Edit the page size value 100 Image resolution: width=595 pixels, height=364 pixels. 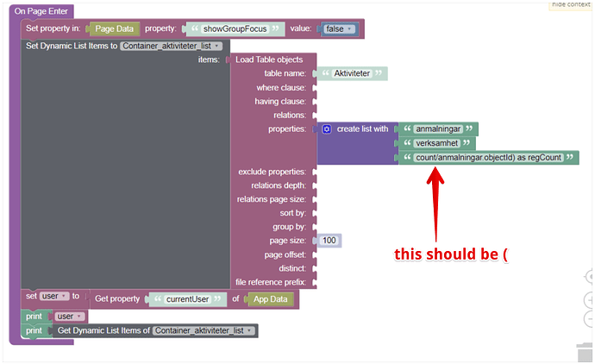pyautogui.click(x=329, y=241)
